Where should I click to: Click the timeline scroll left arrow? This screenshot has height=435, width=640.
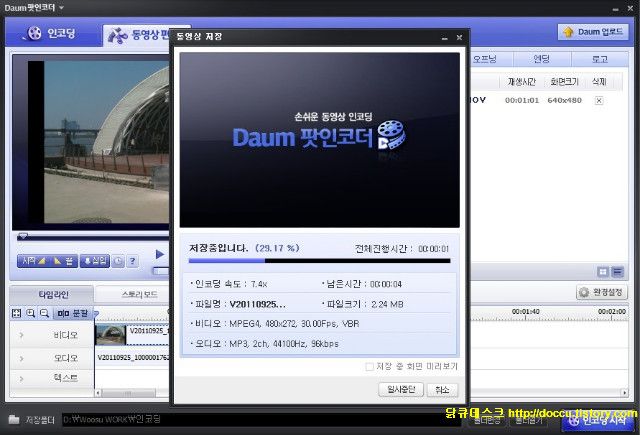click(98, 393)
